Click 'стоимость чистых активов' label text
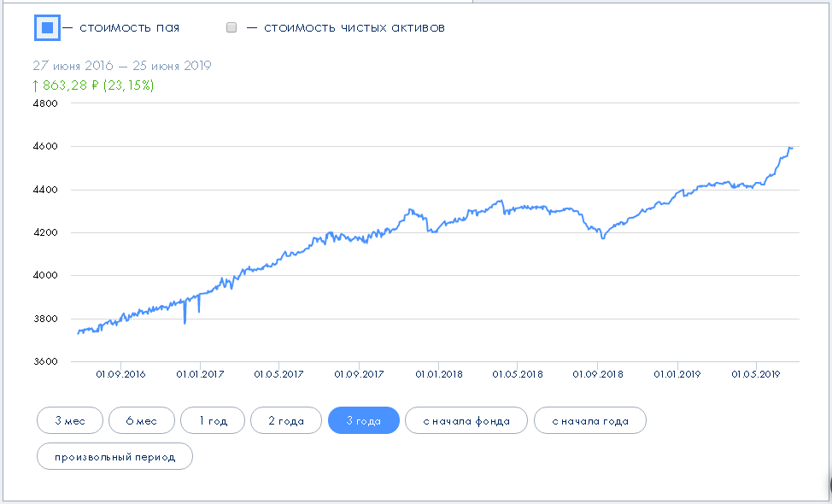The image size is (832, 504). point(354,27)
